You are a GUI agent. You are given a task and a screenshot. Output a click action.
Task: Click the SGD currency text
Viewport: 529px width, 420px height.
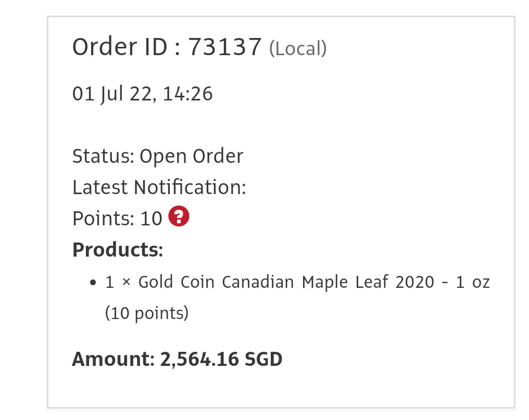tap(263, 359)
